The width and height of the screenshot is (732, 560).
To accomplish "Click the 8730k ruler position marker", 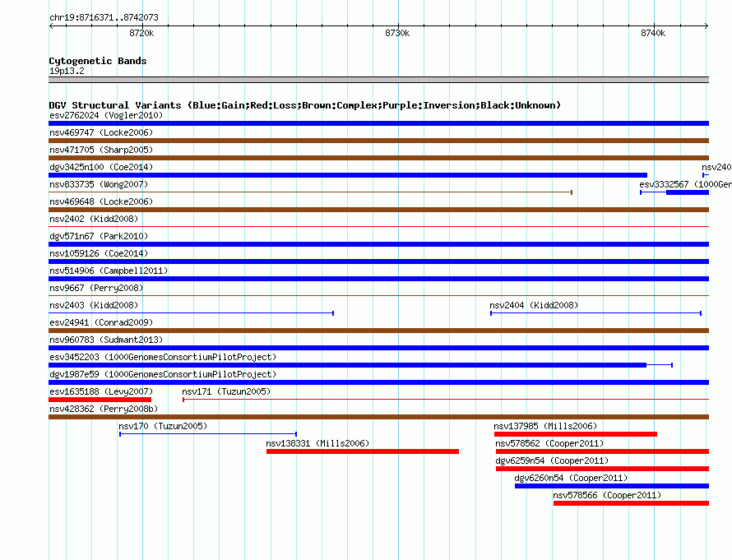I will pyautogui.click(x=397, y=33).
